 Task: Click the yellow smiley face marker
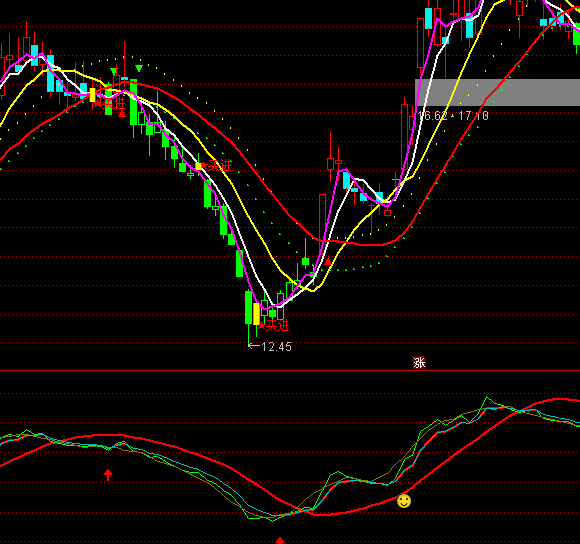(x=404, y=501)
